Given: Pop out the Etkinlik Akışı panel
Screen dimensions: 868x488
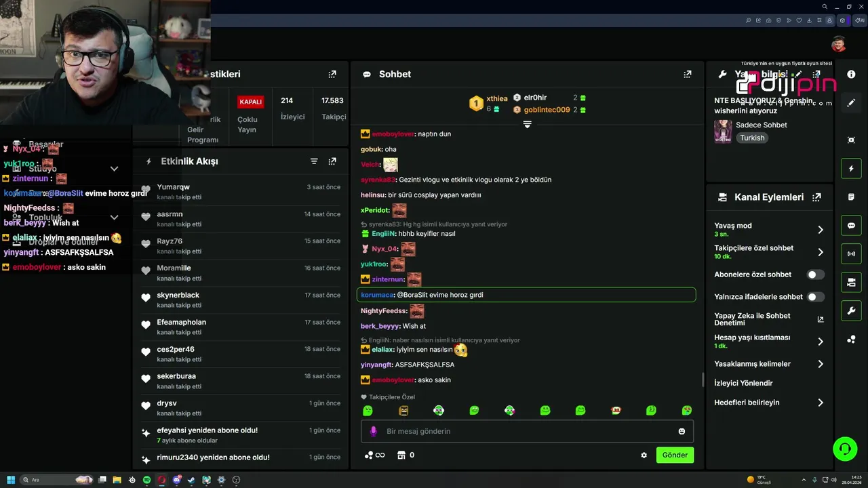Looking at the screenshot, I should click(x=332, y=161).
